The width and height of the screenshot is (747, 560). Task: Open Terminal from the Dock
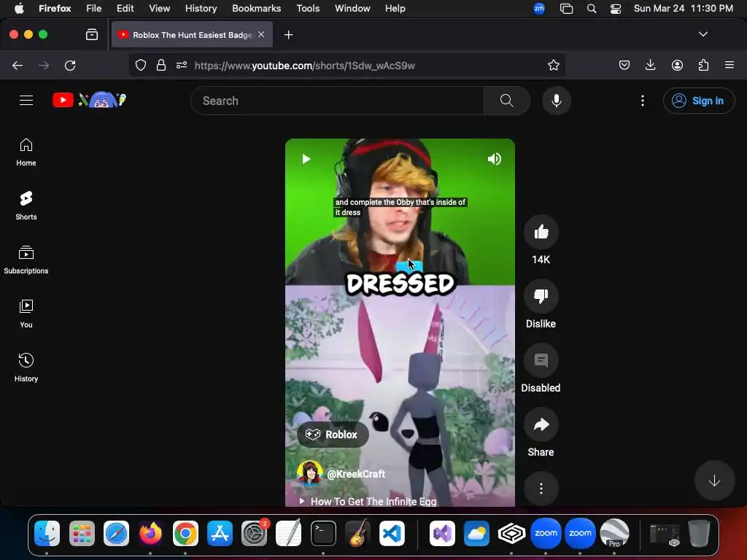tap(323, 533)
